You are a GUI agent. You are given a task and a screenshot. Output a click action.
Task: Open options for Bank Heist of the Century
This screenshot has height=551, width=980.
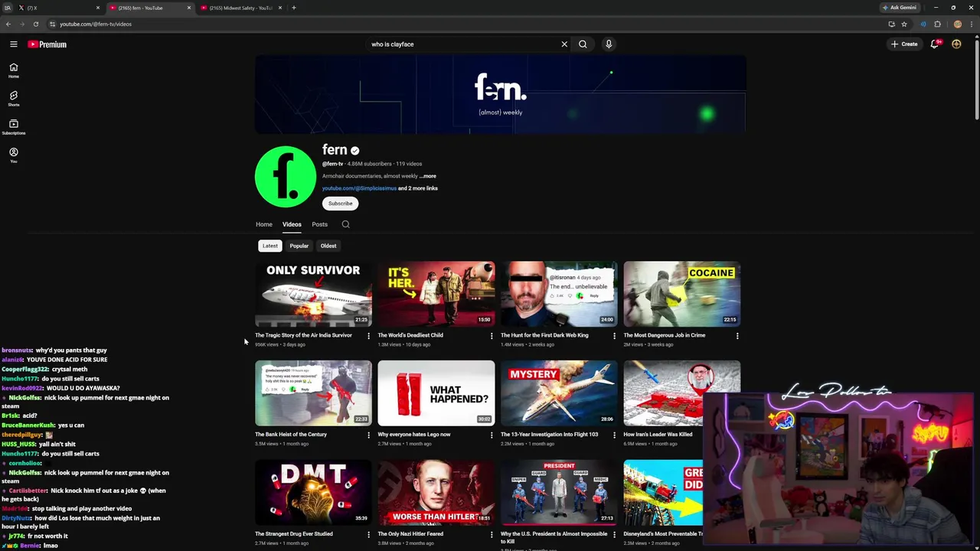coord(368,435)
